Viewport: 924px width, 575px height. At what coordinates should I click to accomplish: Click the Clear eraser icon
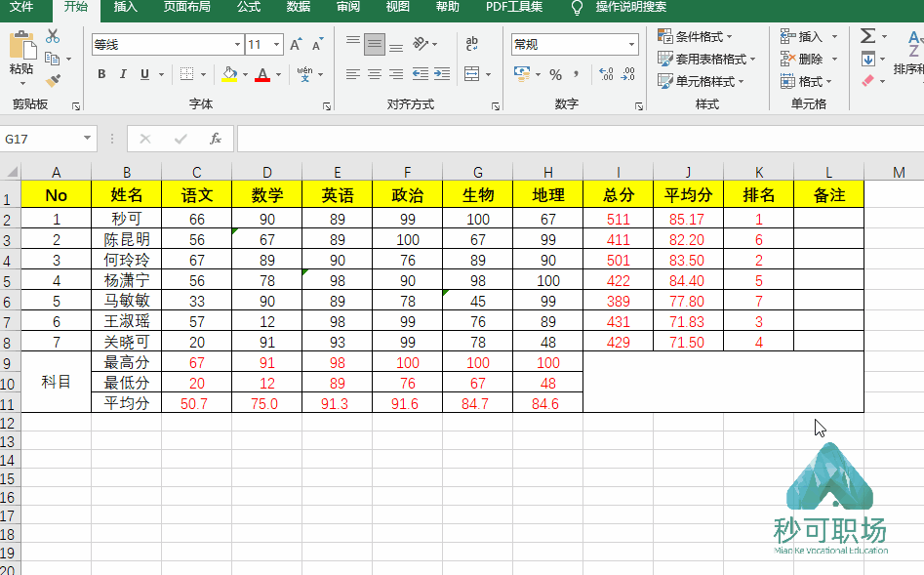click(x=867, y=80)
